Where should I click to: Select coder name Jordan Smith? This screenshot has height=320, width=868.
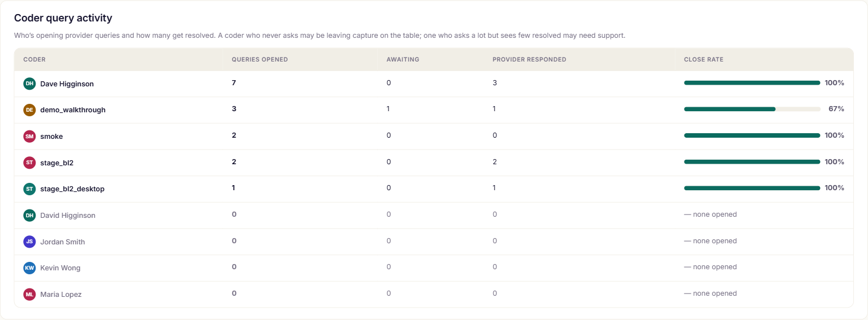tap(63, 242)
